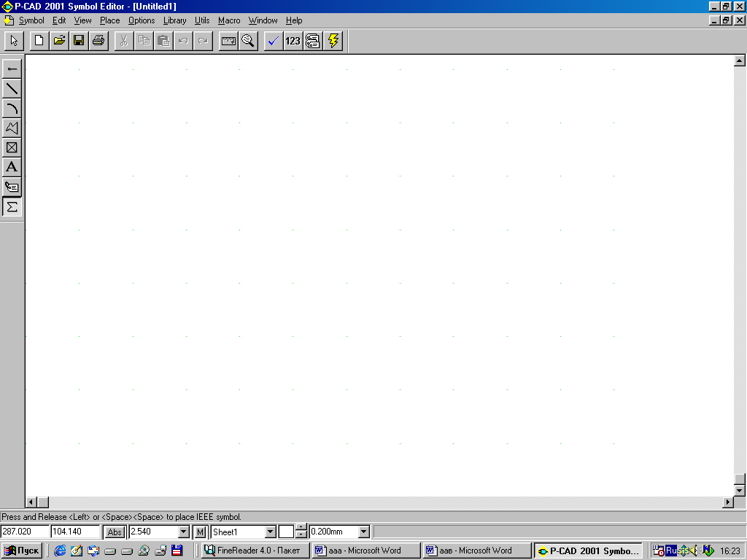Open the View menu
The width and height of the screenshot is (747, 560).
[x=82, y=20]
